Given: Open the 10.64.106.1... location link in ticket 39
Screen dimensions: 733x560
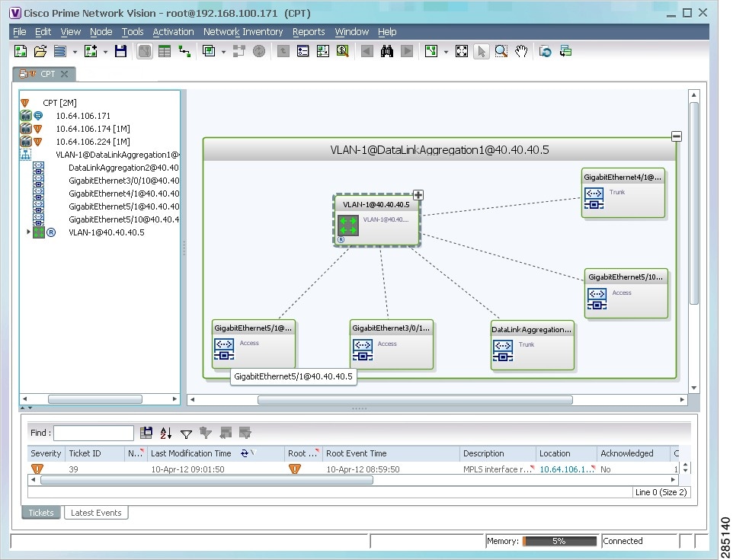Looking at the screenshot, I should 566,469.
